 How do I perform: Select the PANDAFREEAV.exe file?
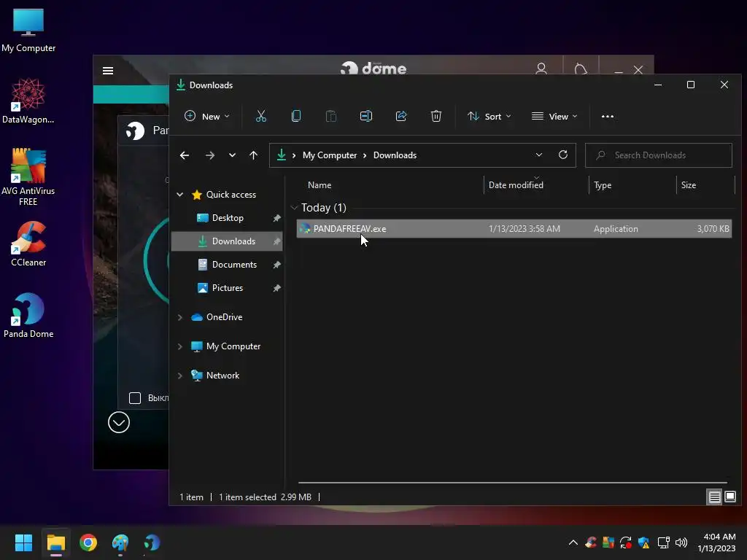click(514, 229)
